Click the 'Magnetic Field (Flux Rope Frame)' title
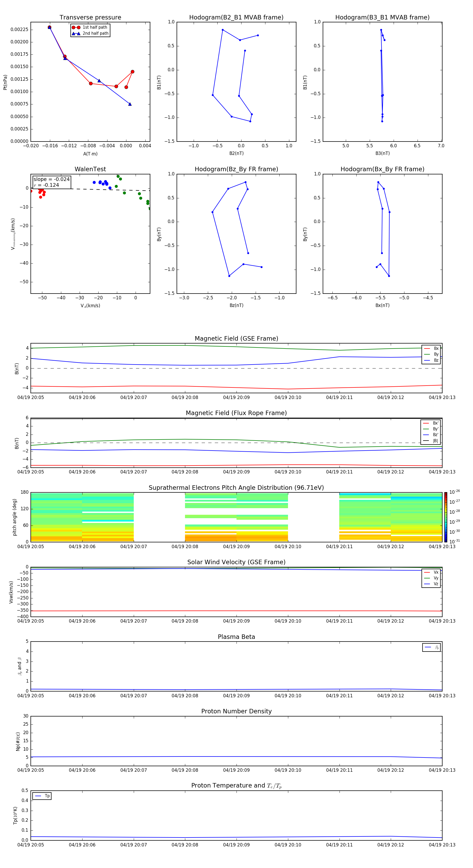 (x=236, y=413)
